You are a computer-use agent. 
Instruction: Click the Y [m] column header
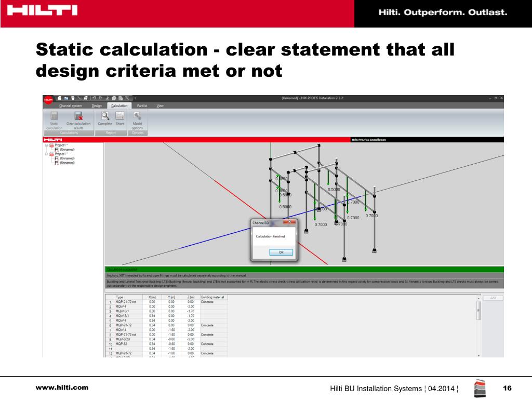pyautogui.click(x=171, y=297)
